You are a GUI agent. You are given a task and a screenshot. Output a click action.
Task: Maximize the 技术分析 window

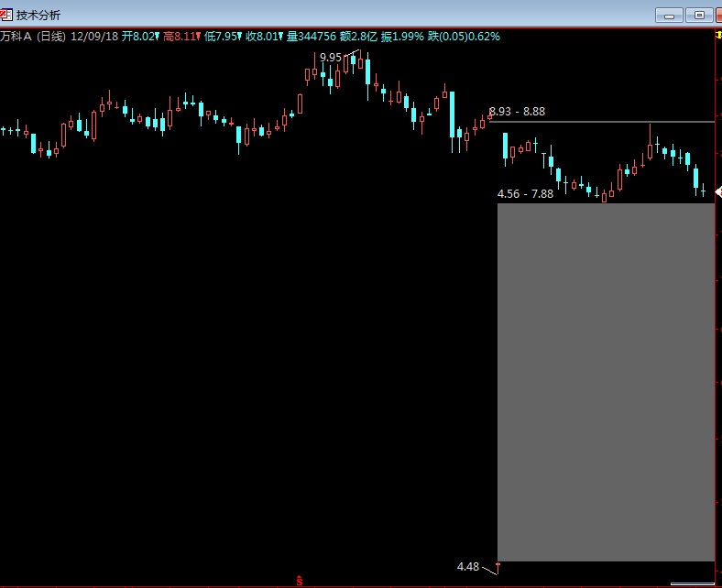[x=699, y=16]
